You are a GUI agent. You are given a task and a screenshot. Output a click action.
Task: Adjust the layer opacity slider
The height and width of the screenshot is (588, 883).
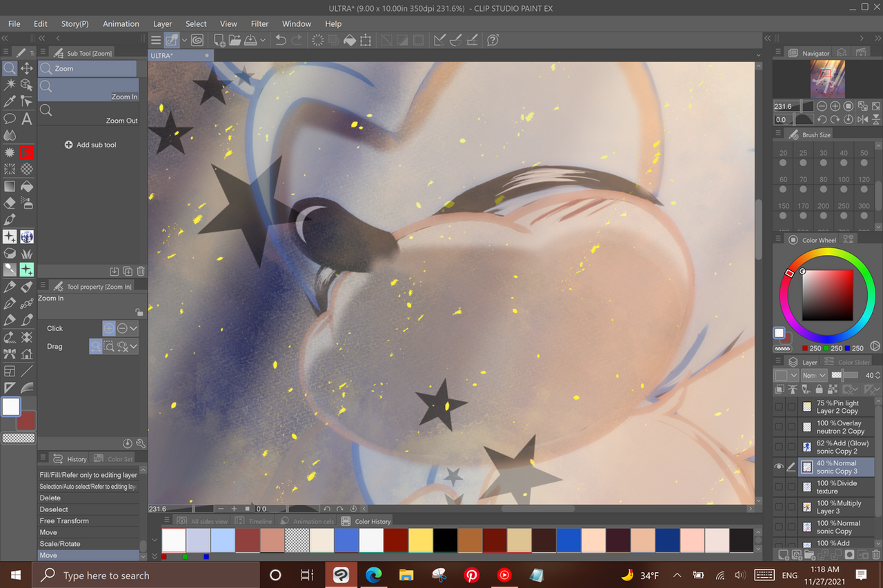[x=845, y=375]
